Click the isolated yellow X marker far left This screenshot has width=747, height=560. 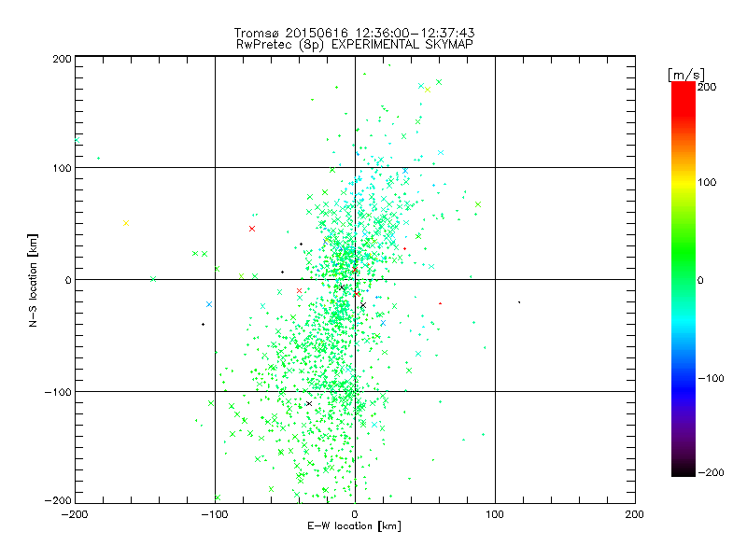[126, 223]
